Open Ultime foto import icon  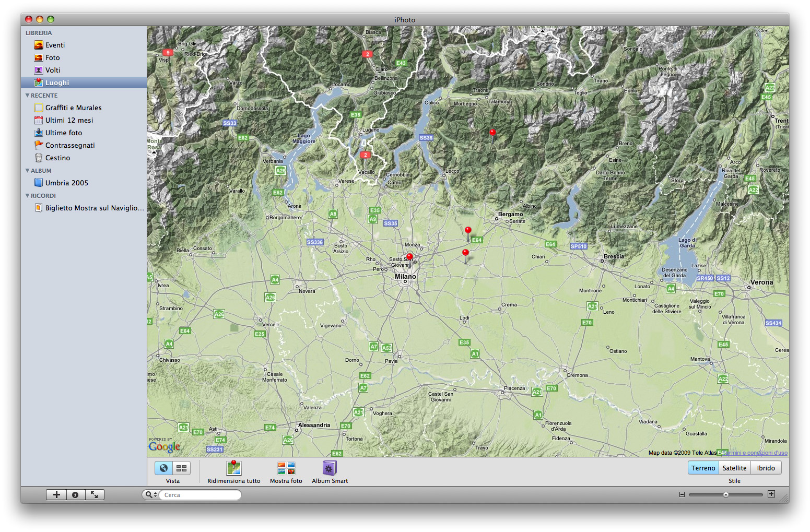click(x=39, y=133)
